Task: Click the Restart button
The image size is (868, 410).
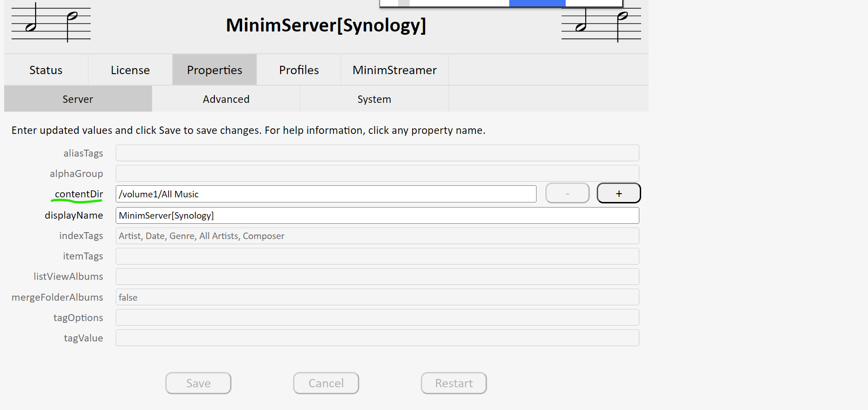Action: pos(454,383)
